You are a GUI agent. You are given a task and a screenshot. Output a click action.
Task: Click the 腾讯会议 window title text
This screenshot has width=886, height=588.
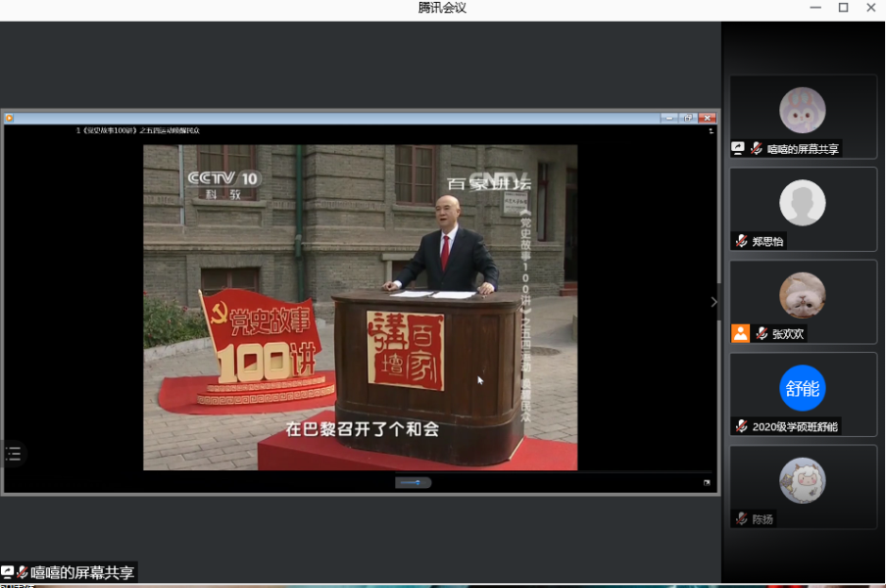tap(442, 8)
